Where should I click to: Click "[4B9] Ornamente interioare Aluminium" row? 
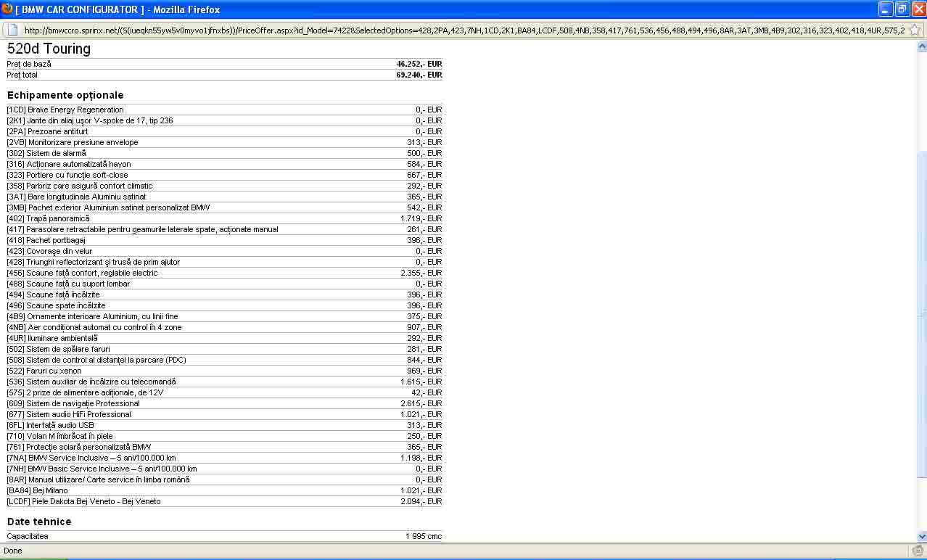(224, 316)
